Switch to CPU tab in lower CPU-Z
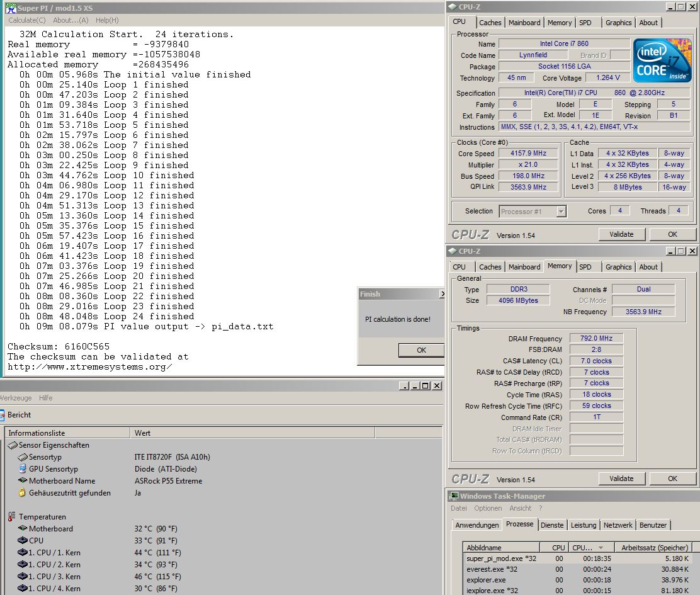Viewport: 700px width, 595px height. [x=459, y=267]
